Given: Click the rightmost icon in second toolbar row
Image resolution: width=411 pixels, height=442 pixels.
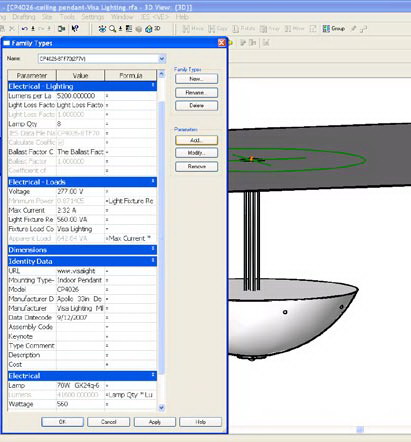Looking at the screenshot, I should click(x=266, y=43).
